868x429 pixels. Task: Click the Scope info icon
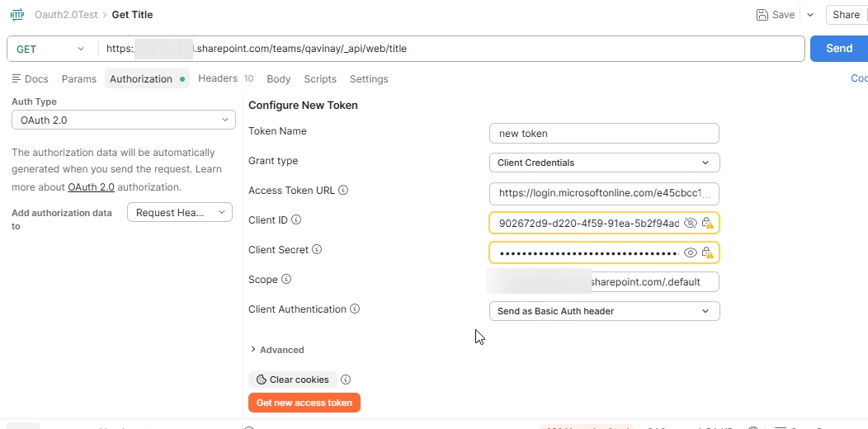point(286,279)
